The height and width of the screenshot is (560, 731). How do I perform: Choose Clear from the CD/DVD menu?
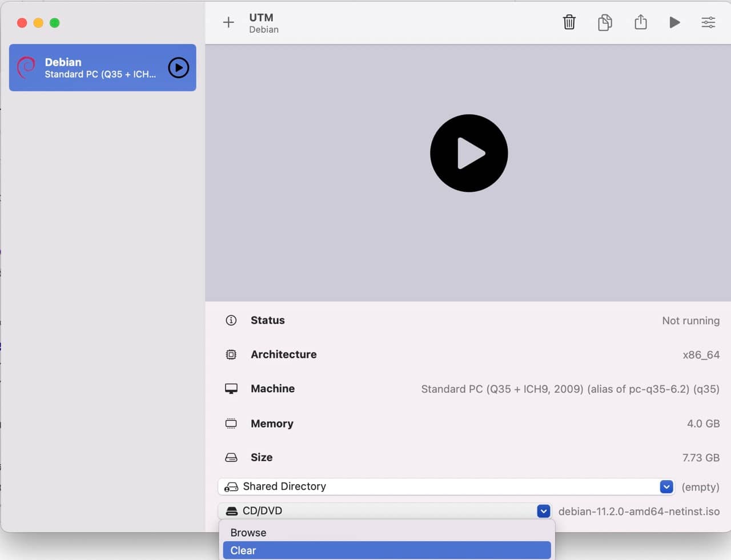click(x=387, y=550)
